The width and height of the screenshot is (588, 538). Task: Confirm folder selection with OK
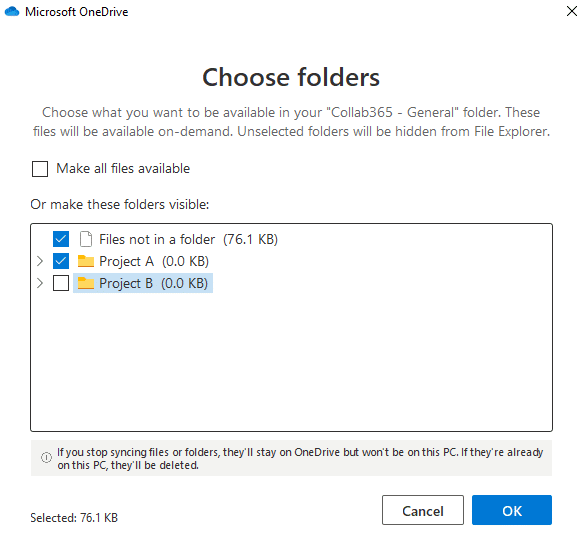click(512, 510)
